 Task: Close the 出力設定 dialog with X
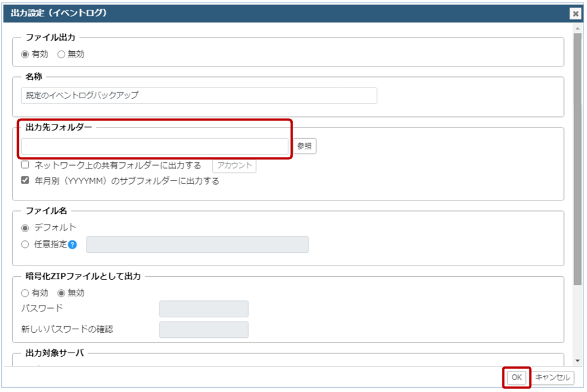[575, 14]
